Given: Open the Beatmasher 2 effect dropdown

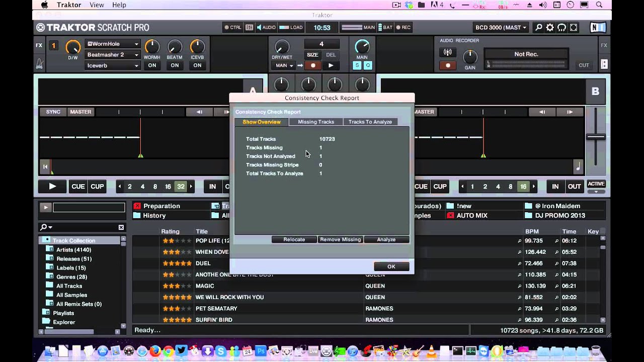Looking at the screenshot, I should pos(113,55).
